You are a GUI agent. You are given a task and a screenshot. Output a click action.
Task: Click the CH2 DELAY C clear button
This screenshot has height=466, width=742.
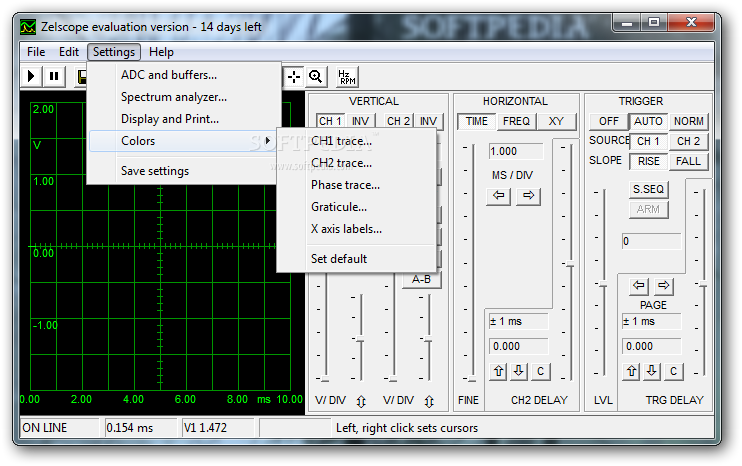pyautogui.click(x=540, y=371)
